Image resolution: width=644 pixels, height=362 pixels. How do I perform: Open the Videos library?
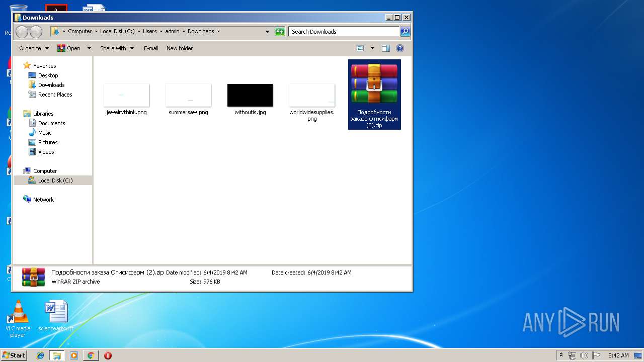coord(46,152)
